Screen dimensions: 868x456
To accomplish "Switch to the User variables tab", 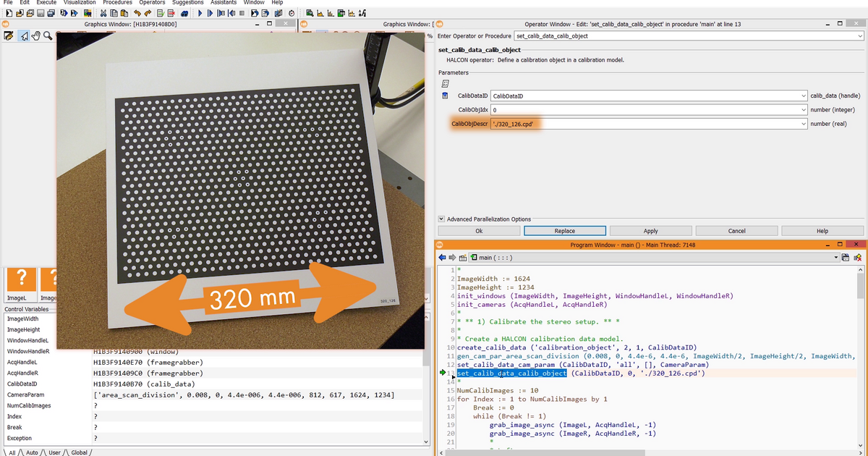I will 55,452.
